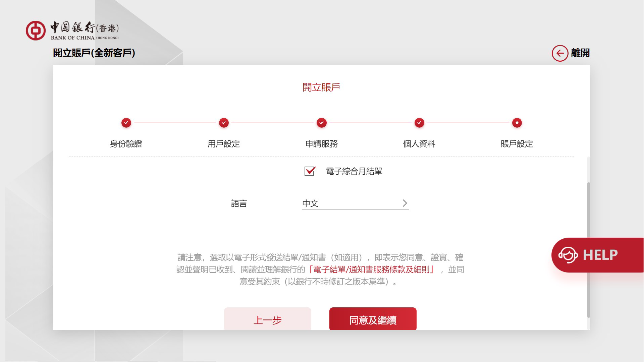Click the 申請服務 step checkmark icon
Screen dimensions: 644x362
(321, 123)
